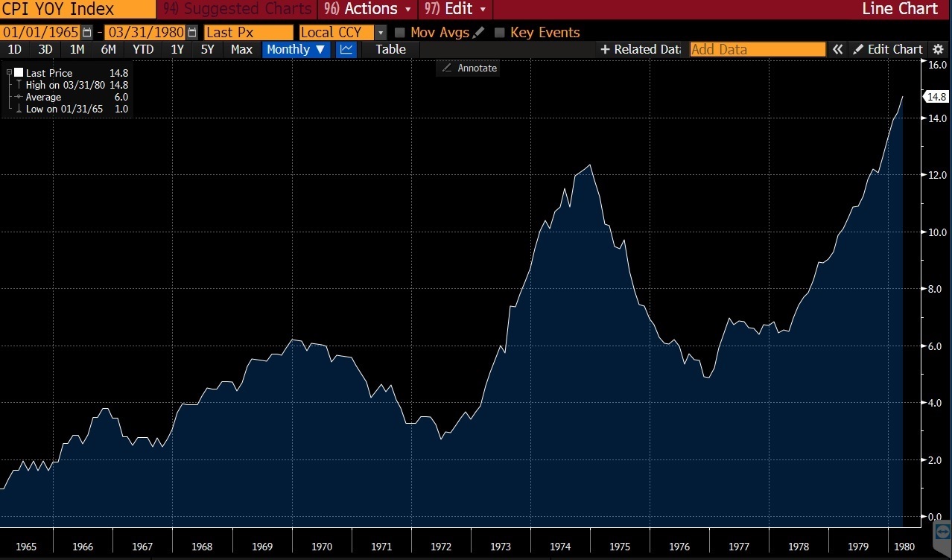
Task: Select 6M time range
Action: click(109, 49)
